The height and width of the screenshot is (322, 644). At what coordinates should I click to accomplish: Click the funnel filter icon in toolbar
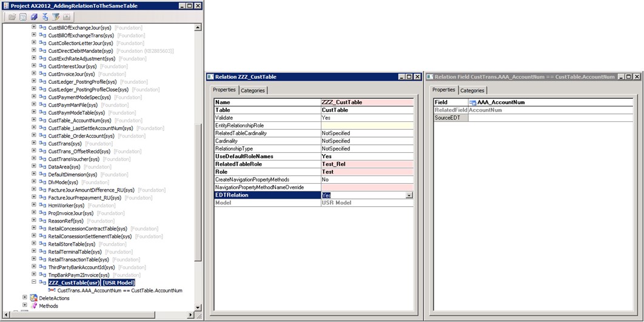pos(56,17)
